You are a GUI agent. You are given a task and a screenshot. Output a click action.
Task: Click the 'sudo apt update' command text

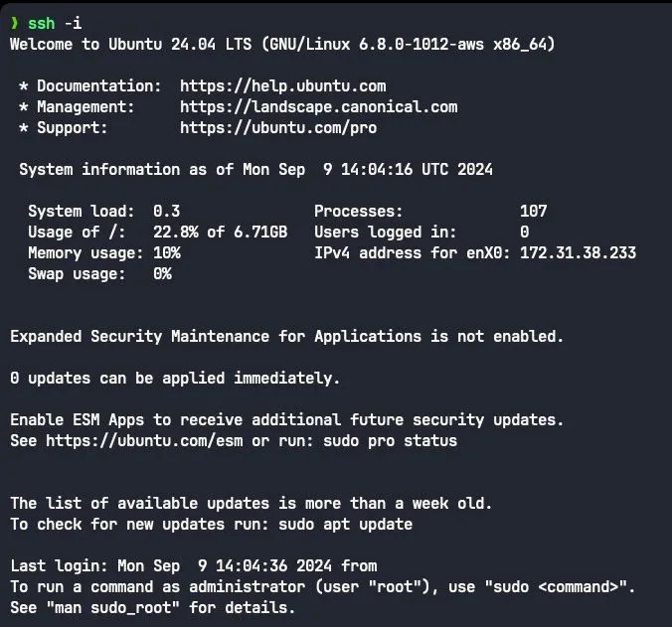(345, 525)
